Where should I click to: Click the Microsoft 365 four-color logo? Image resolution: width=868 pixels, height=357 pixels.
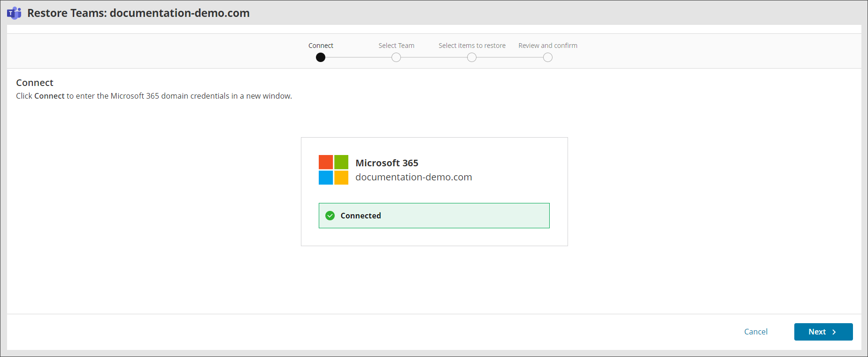click(333, 170)
